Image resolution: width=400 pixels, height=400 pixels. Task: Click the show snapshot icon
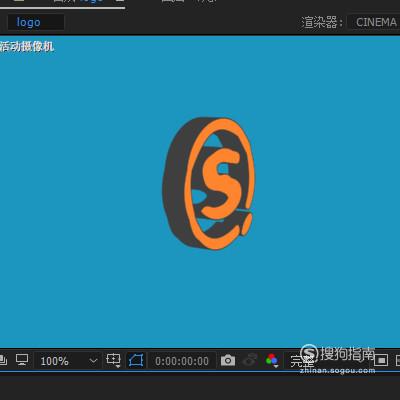point(250,360)
